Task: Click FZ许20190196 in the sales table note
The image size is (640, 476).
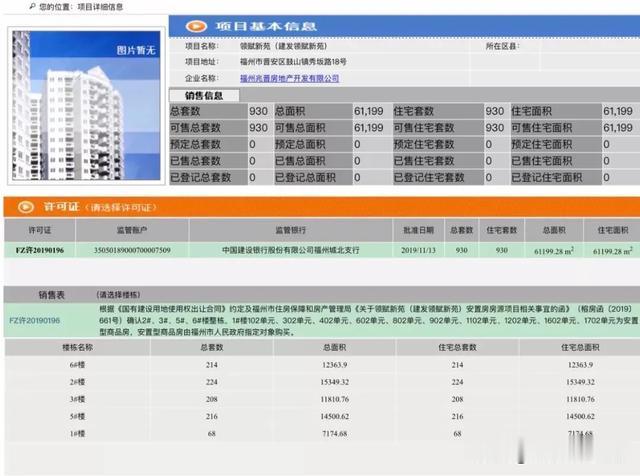Action: point(35,320)
